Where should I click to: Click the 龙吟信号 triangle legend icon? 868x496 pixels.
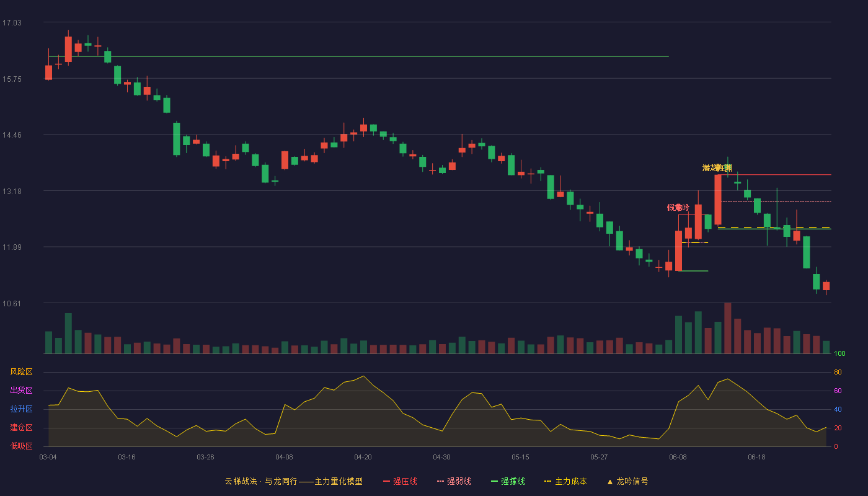(x=610, y=482)
